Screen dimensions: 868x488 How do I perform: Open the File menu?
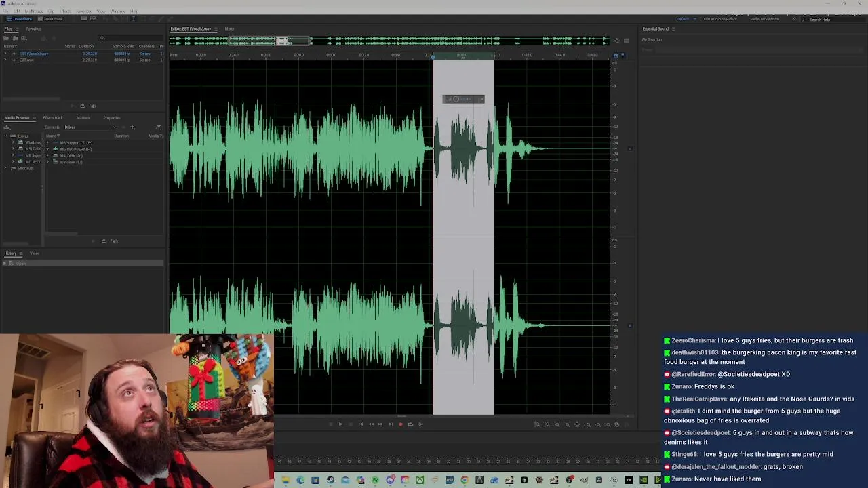tap(5, 12)
